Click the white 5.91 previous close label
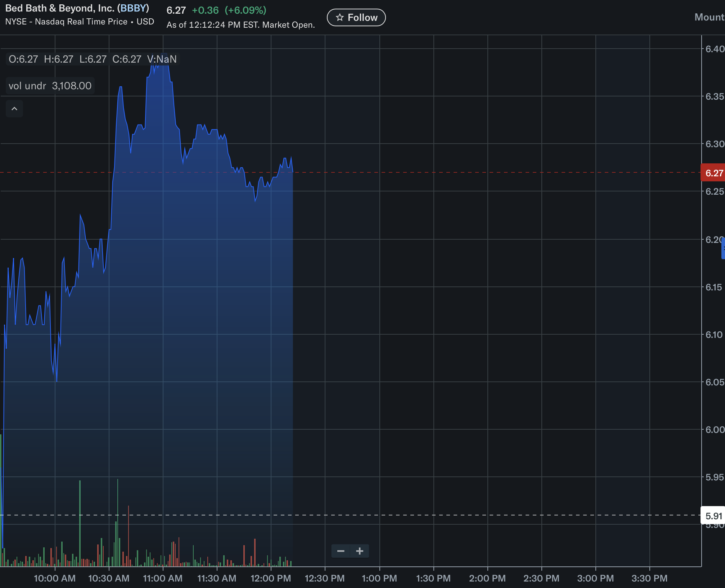 click(x=713, y=516)
